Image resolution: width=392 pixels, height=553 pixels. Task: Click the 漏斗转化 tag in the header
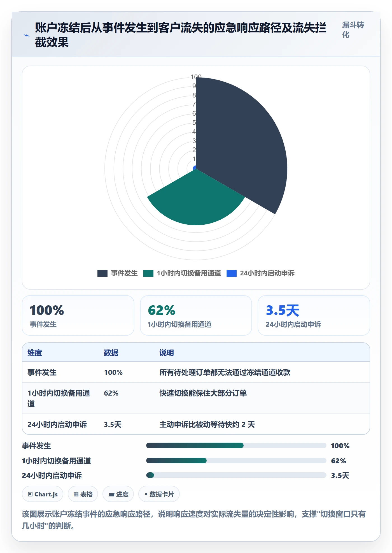[353, 30]
